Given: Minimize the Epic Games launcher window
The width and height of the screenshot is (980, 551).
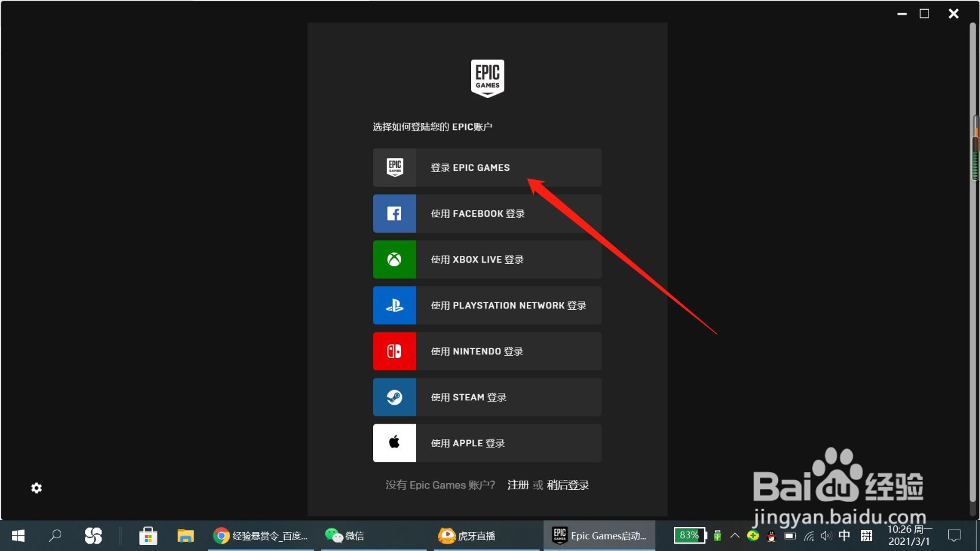Looking at the screenshot, I should 902,13.
